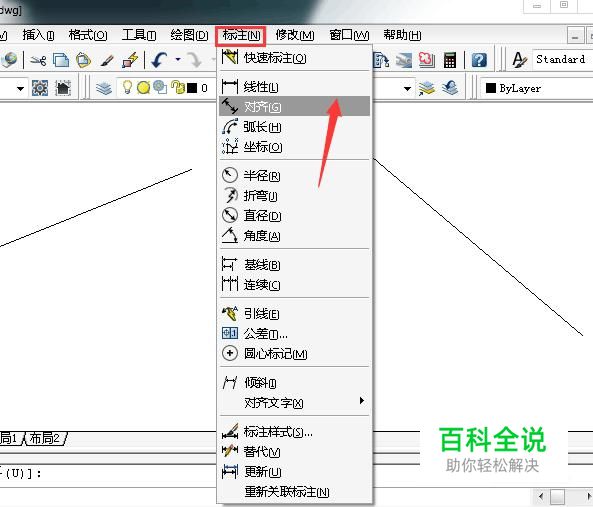
Task: Click the sheet set manager icon
Action: [x=404, y=60]
